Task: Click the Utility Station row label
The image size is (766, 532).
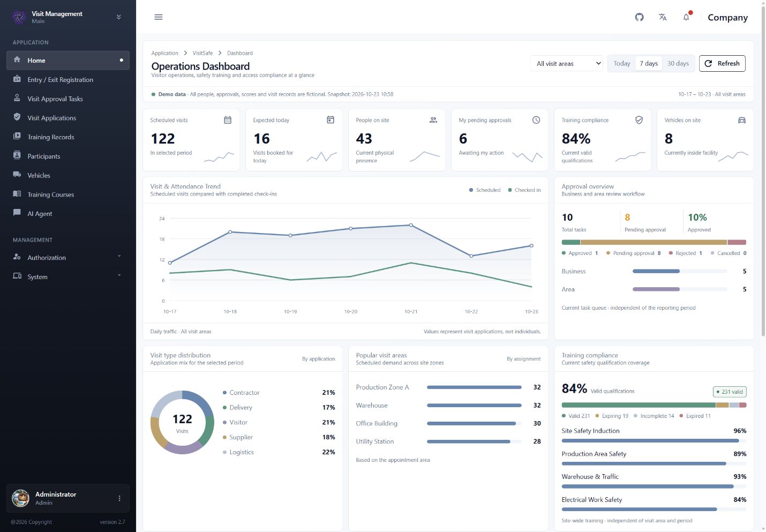Action: click(x=375, y=441)
